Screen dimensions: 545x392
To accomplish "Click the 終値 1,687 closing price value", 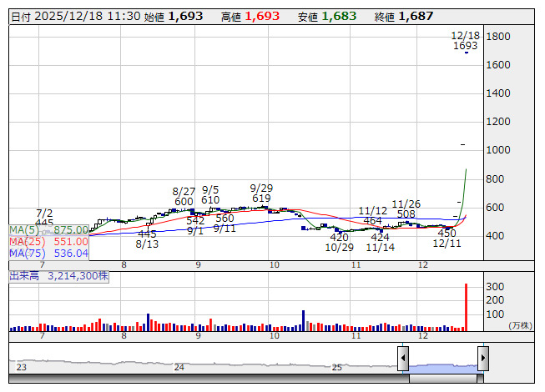I will coord(416,17).
